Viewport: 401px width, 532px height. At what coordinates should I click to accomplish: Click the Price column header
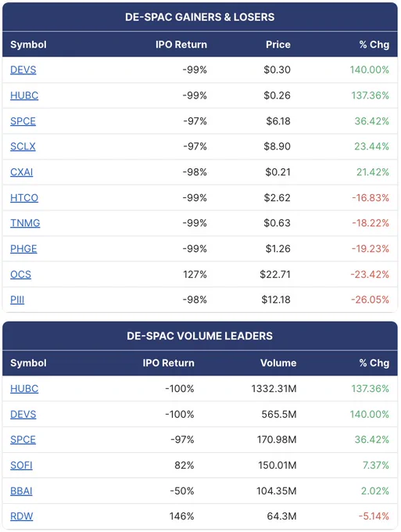(278, 45)
